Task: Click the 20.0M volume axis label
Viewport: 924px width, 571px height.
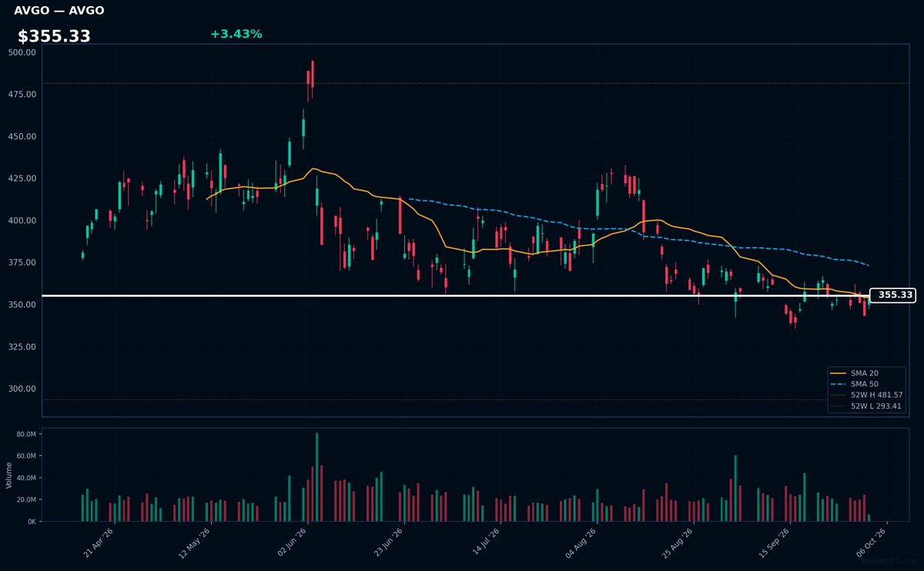Action: click(26, 499)
